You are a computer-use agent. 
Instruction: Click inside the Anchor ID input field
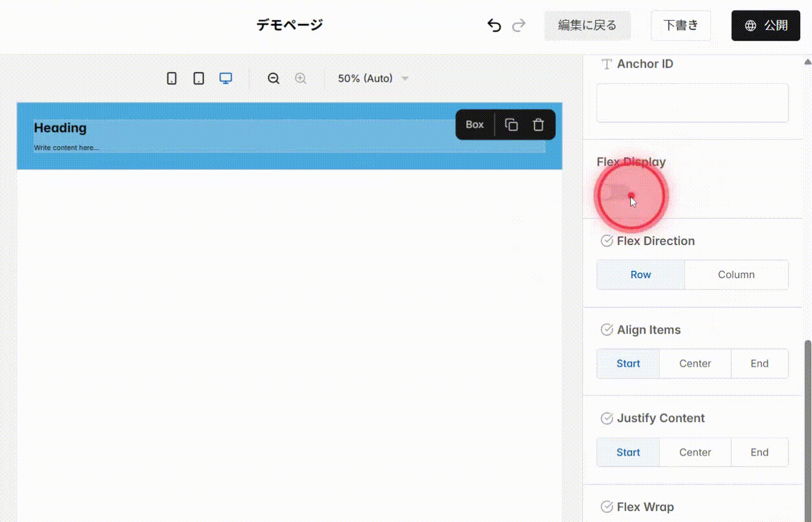point(692,103)
